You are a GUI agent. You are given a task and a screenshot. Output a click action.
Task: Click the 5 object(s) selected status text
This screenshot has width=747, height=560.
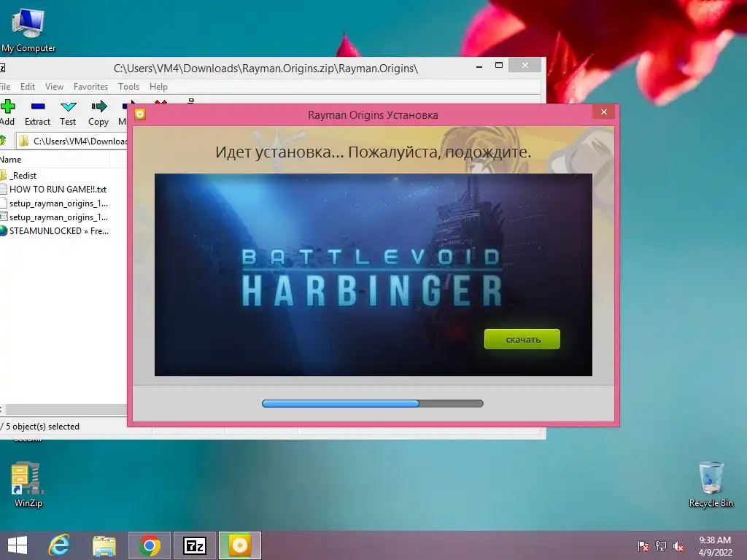point(42,427)
